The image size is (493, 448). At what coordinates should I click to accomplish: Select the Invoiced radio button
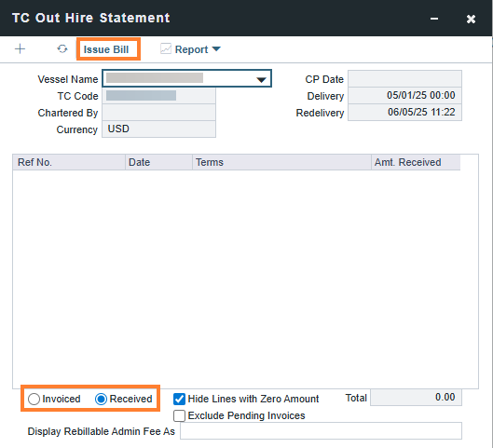coord(34,399)
